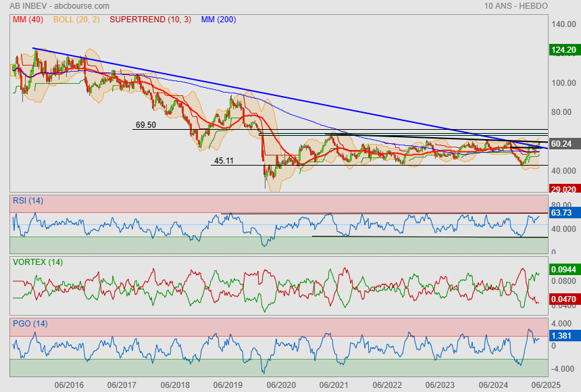This screenshot has height=392, width=581.
Task: Click the 06/2021 date axis label
Action: (x=334, y=385)
